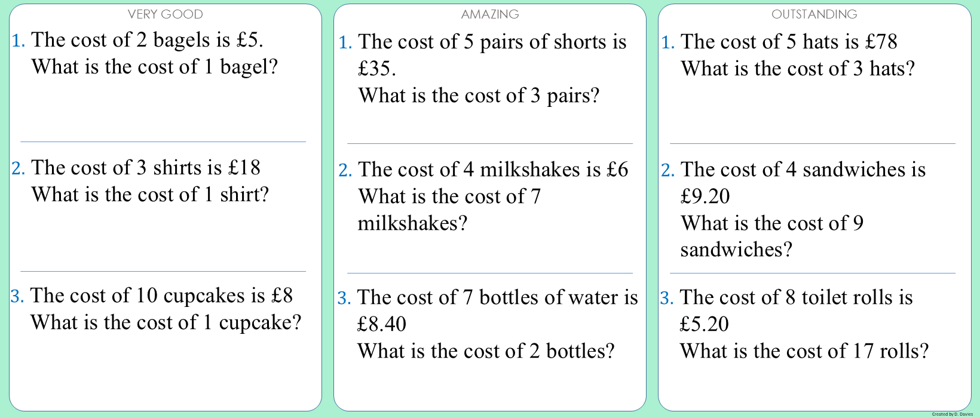Click the toilet rolls question
Image resolution: width=980 pixels, height=418 pixels.
[x=803, y=324]
